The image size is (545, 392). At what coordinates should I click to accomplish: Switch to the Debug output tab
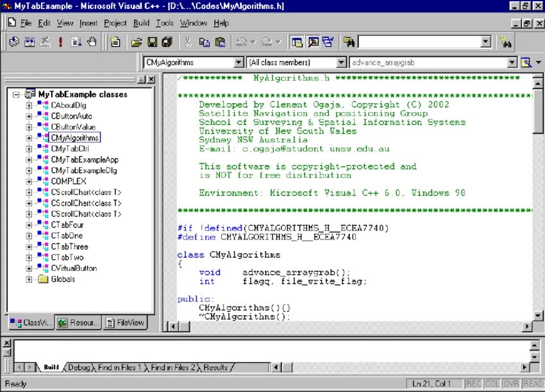79,368
